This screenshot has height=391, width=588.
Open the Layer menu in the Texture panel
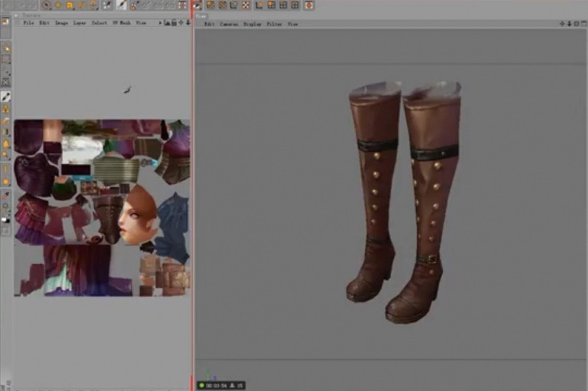pos(80,23)
